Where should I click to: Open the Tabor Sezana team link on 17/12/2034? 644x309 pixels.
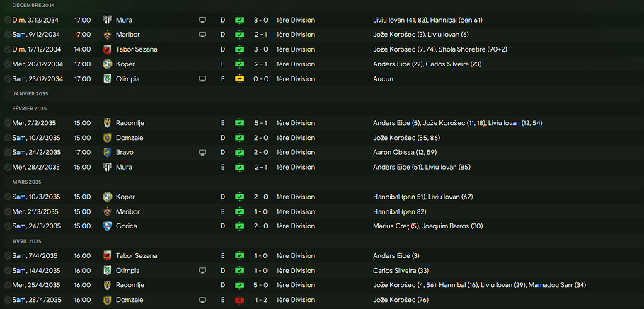(134, 49)
